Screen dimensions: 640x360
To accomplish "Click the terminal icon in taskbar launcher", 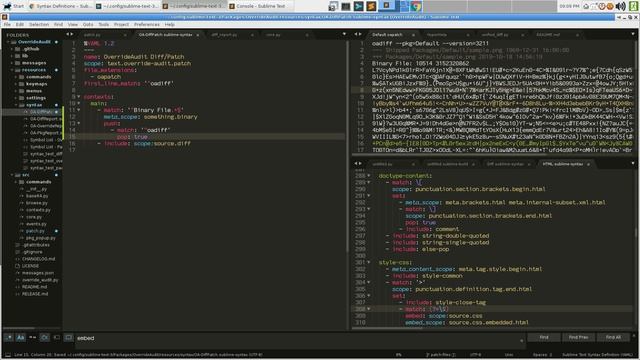I will coord(358,6).
